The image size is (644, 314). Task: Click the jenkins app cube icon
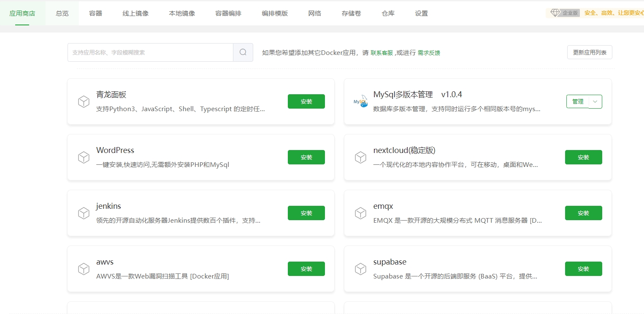point(84,213)
